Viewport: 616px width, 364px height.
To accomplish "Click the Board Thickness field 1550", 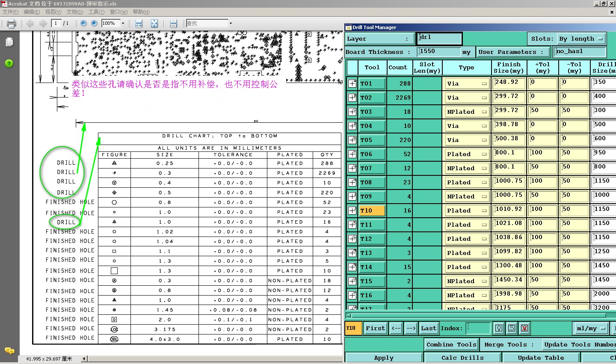I will [x=439, y=52].
